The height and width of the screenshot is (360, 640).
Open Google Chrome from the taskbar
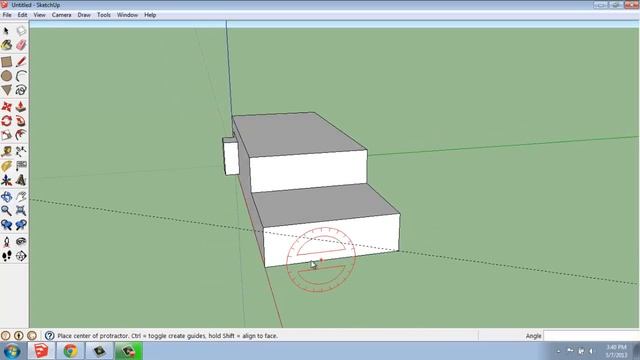[70, 351]
